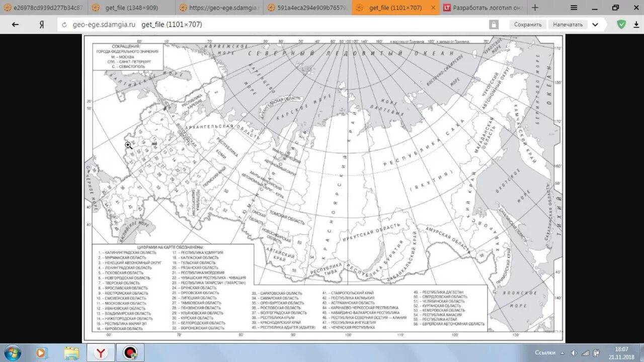Click the Ссылки toolbar in taskbar

tap(545, 352)
